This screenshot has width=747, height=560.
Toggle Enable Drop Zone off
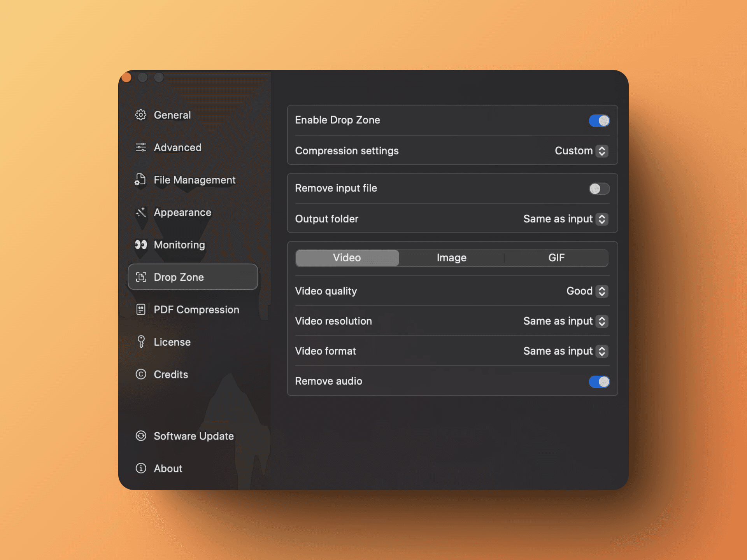599,121
